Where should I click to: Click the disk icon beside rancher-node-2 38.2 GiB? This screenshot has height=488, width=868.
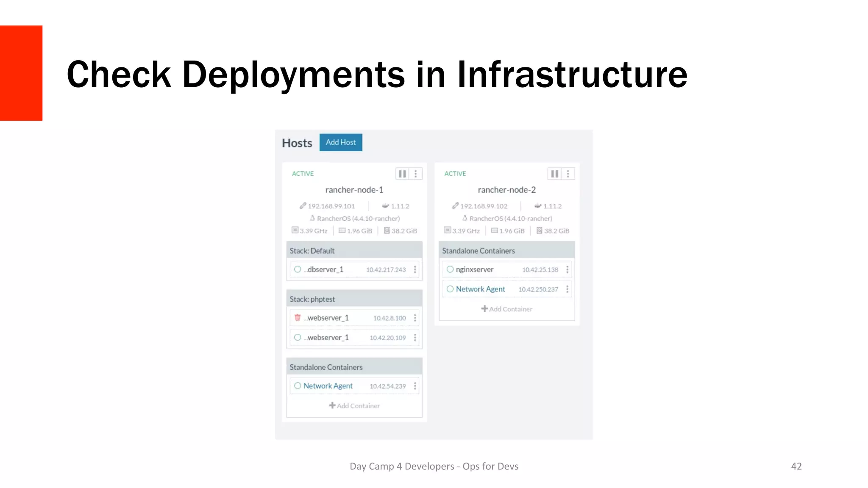(x=540, y=230)
